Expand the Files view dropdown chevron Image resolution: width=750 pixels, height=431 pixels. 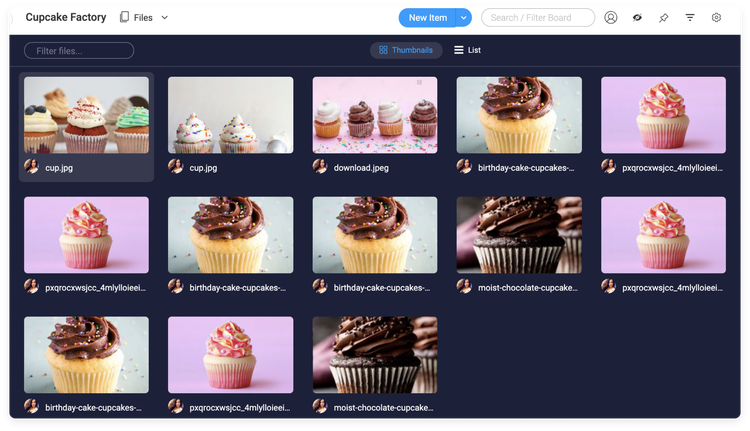pos(165,18)
